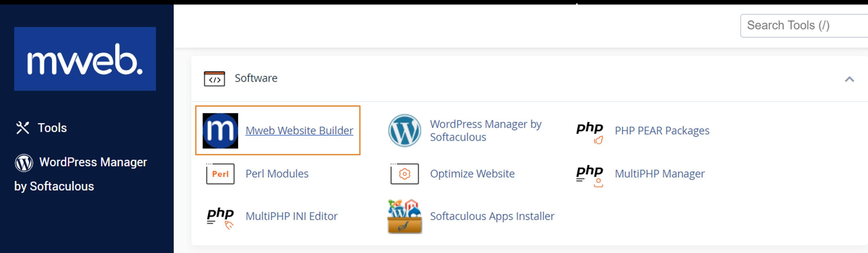The width and height of the screenshot is (868, 253).
Task: Open the Optimize Website gear icon
Action: point(404,174)
